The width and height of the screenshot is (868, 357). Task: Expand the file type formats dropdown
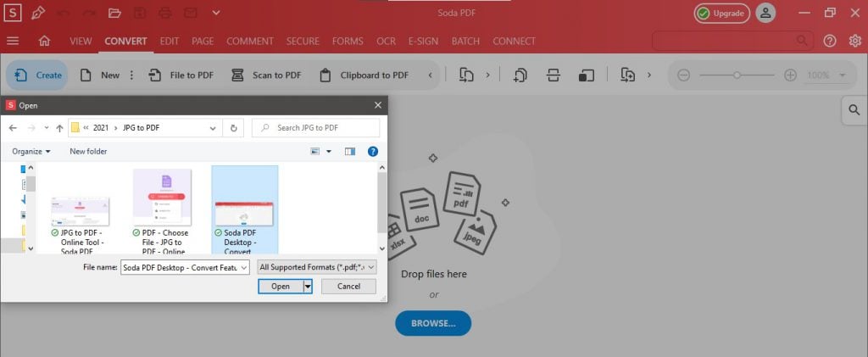coord(317,267)
